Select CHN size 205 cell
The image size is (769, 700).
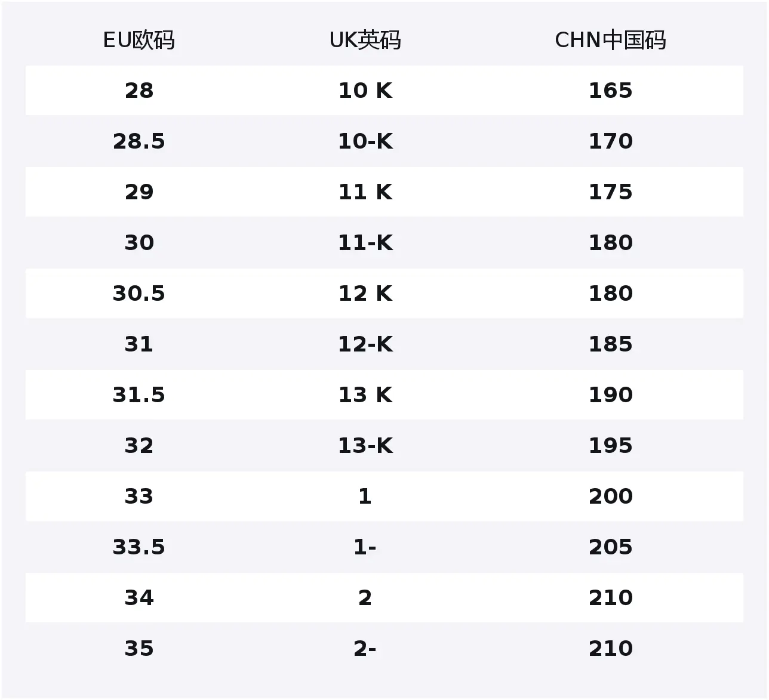click(x=610, y=547)
